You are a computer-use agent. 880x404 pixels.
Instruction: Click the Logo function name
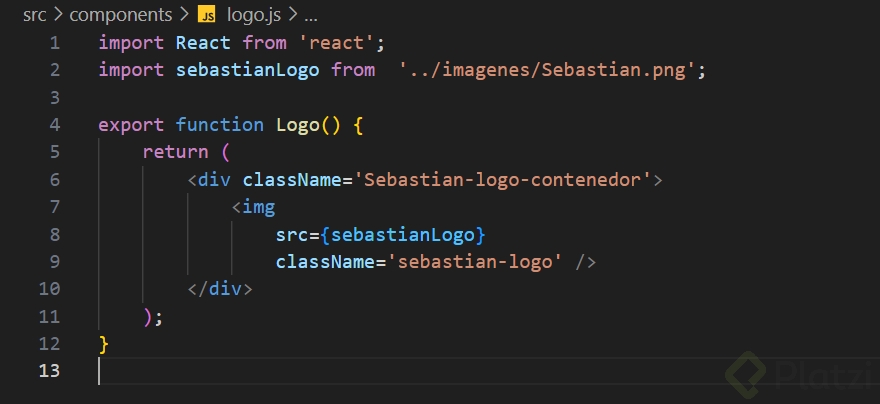click(x=297, y=125)
